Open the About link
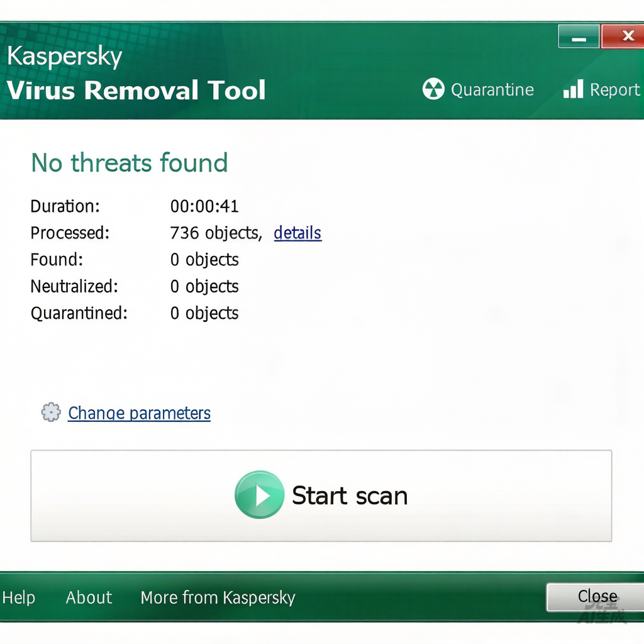The height and width of the screenshot is (644, 644). pyautogui.click(x=89, y=597)
